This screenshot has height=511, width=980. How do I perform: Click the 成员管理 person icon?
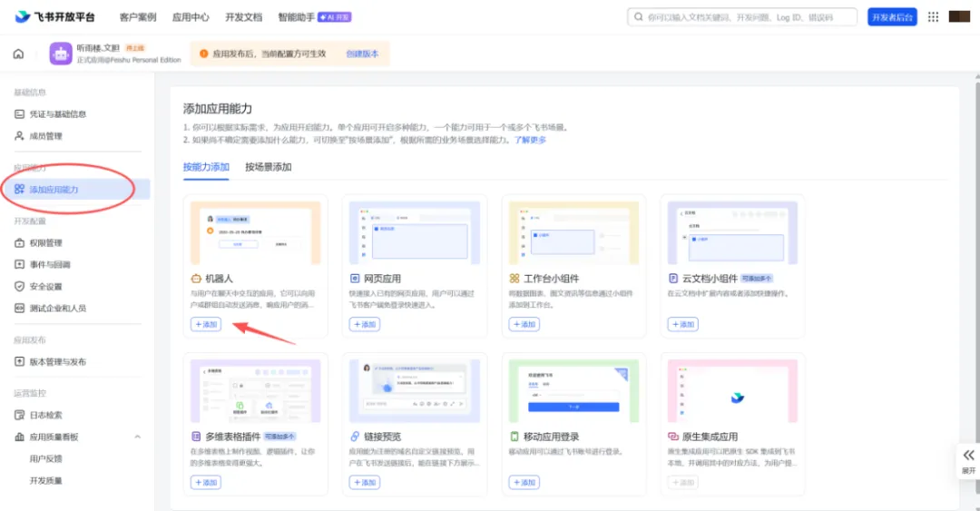click(19, 136)
